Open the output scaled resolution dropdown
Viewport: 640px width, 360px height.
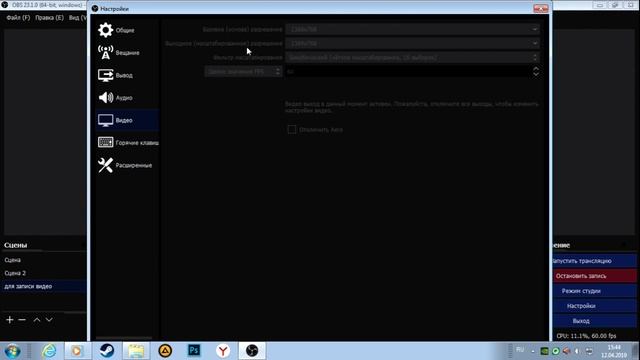tap(412, 43)
